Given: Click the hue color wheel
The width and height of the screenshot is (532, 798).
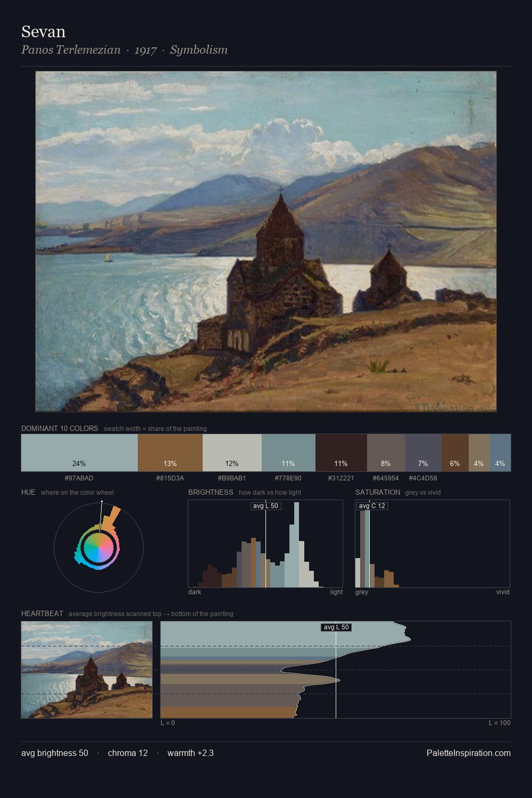Looking at the screenshot, I should pos(98,547).
